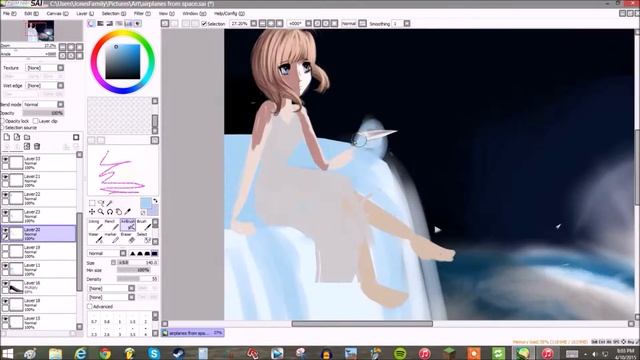Show the HSV slider panel
The width and height of the screenshot is (640, 360).
(109, 24)
